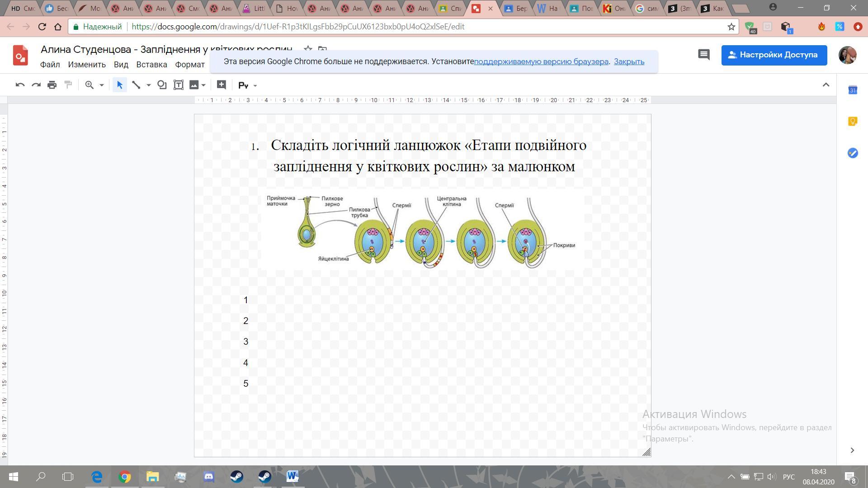The width and height of the screenshot is (868, 488).
Task: Open comment history speech bubble
Action: pyautogui.click(x=703, y=55)
